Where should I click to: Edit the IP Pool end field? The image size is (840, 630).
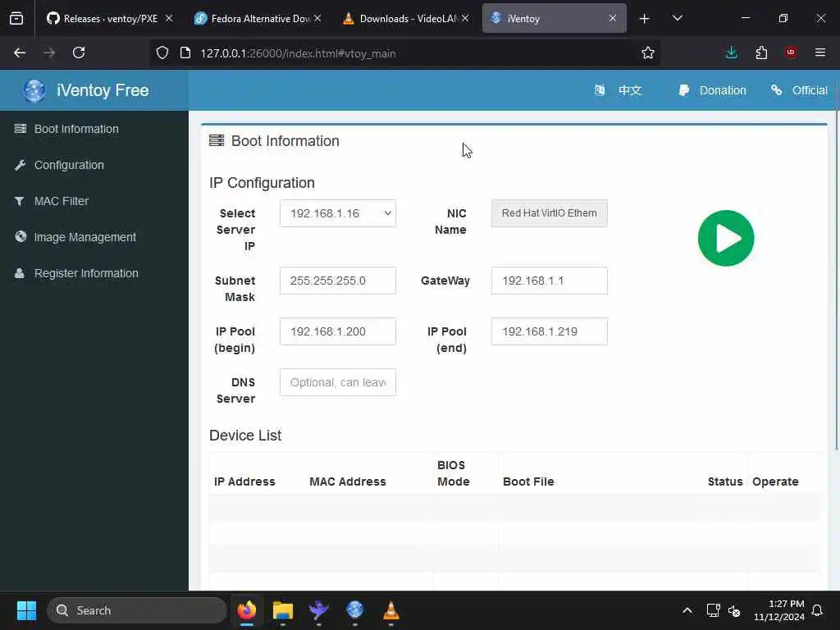pyautogui.click(x=549, y=331)
